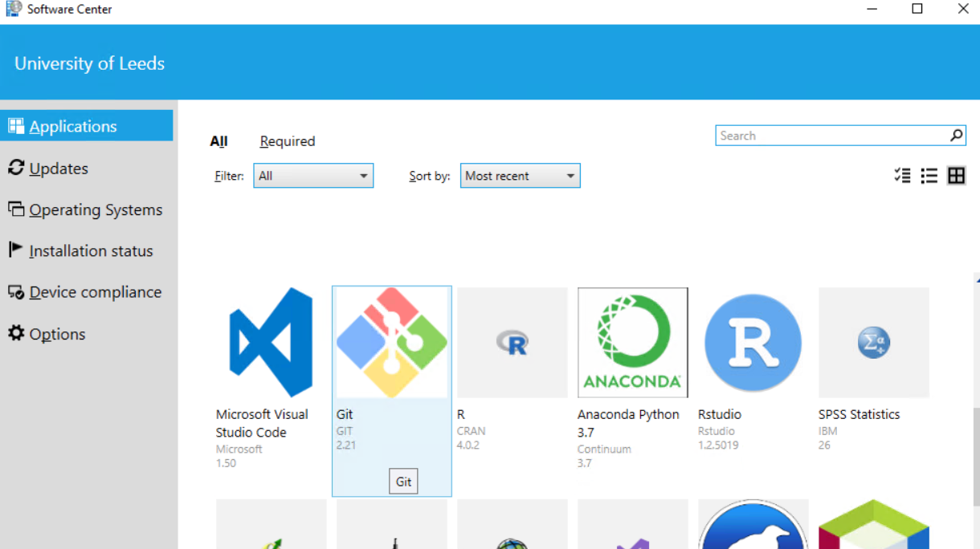This screenshot has width=980, height=549.
Task: Select the All tab
Action: coord(218,141)
